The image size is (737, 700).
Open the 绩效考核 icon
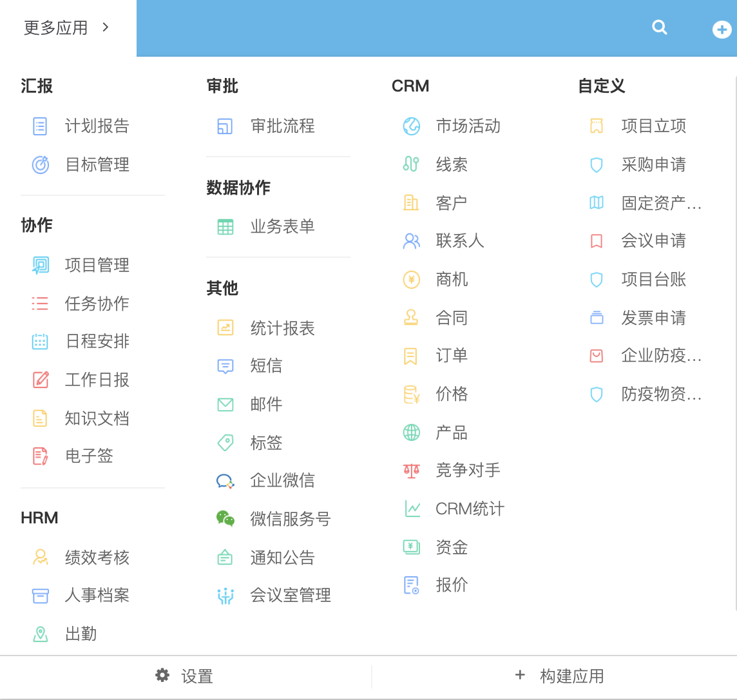pyautogui.click(x=40, y=557)
